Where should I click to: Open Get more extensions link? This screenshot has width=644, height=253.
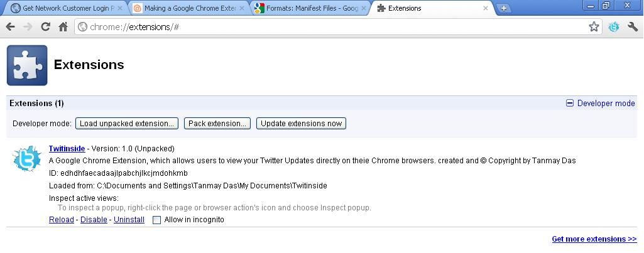[594, 239]
